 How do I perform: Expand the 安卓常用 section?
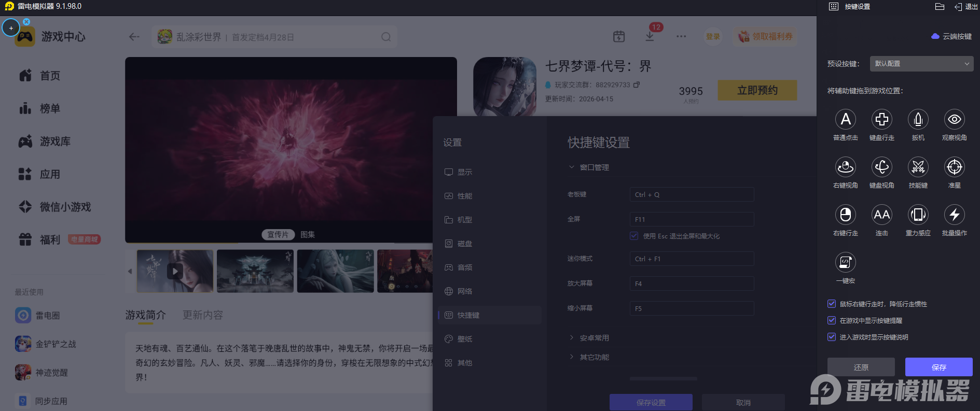coord(594,338)
